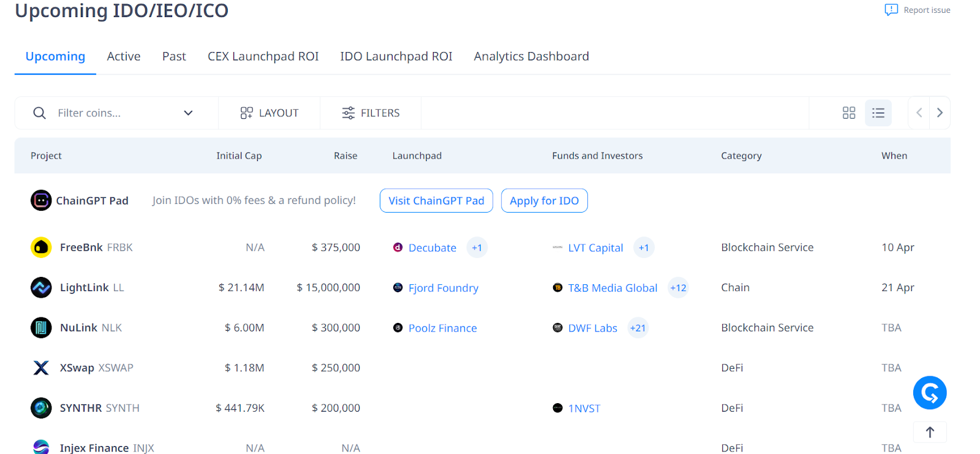Select the Upcoming tab
This screenshot has height=454, width=980.
pos(55,56)
